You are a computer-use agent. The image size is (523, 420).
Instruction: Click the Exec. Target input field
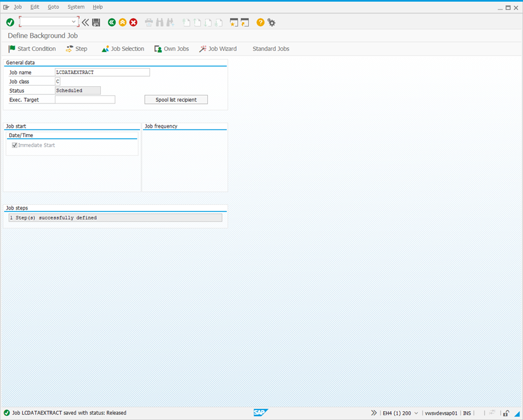pos(86,99)
